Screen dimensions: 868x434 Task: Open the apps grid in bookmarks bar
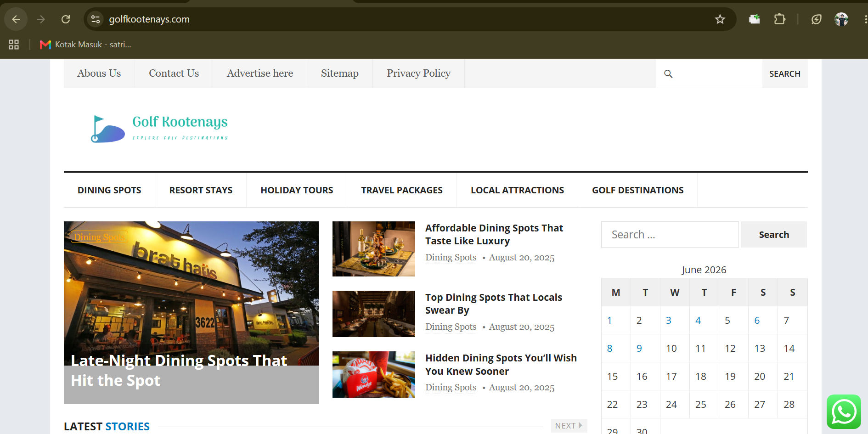(14, 45)
